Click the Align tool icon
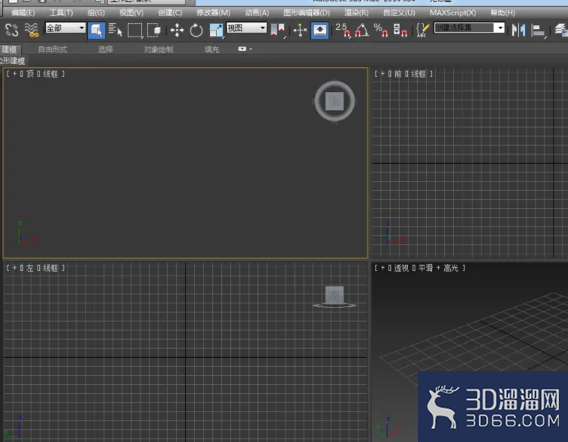Screen dimensions: 568x442 point(538,30)
